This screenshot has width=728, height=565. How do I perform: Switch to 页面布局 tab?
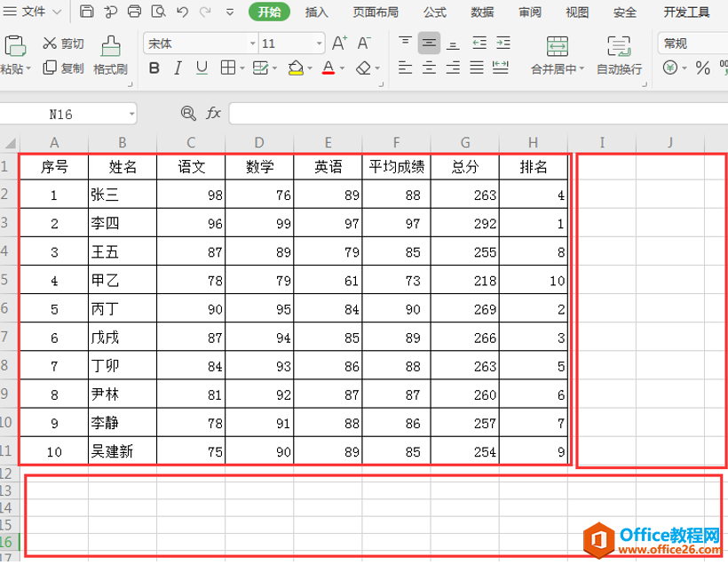tap(376, 12)
